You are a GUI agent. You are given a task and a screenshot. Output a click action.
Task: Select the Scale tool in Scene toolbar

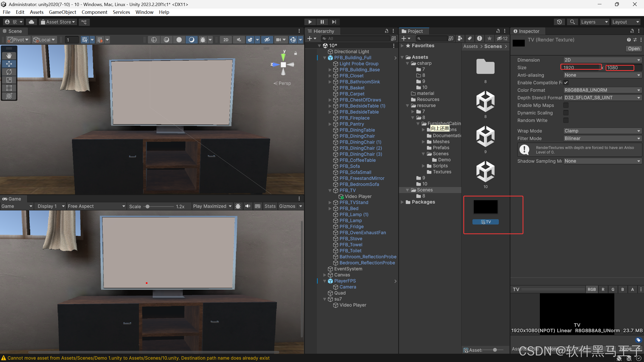click(9, 80)
